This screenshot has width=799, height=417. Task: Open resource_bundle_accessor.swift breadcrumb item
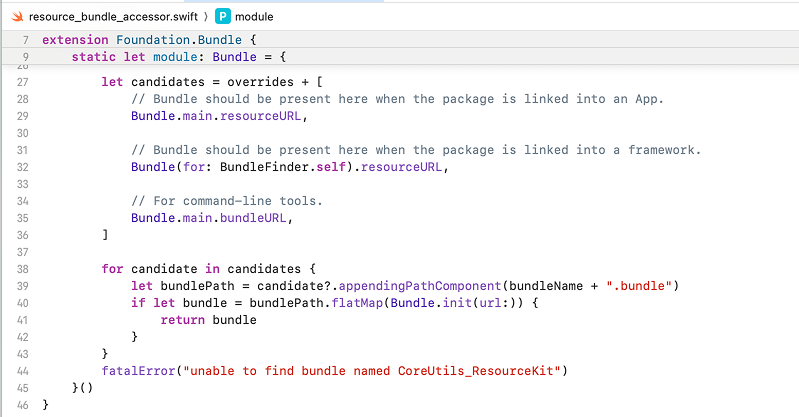point(113,17)
